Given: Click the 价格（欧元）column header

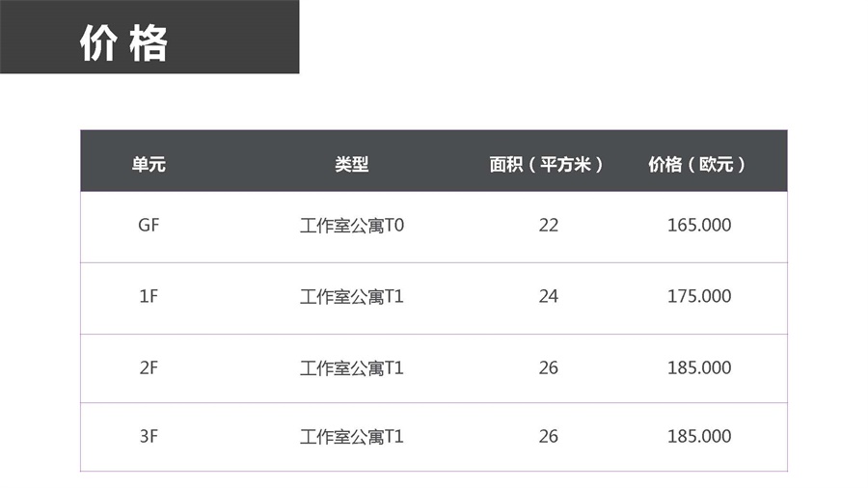Looking at the screenshot, I should 696,164.
